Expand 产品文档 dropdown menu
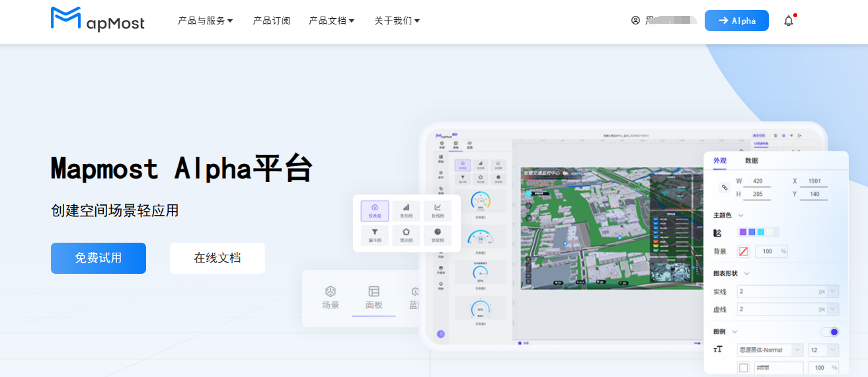 tap(331, 21)
